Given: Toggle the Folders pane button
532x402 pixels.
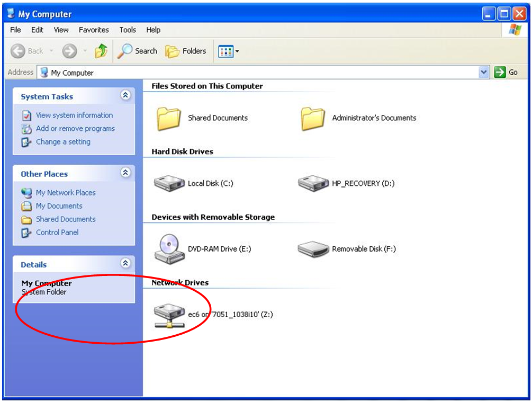Looking at the screenshot, I should pos(186,51).
